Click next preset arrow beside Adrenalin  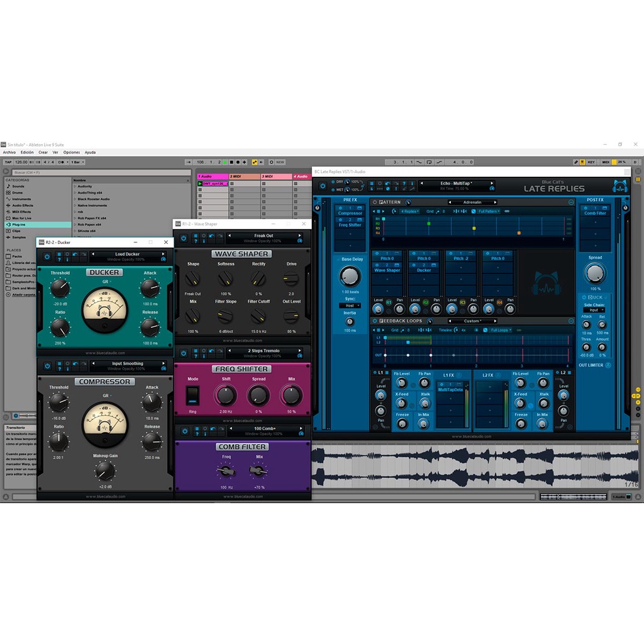click(x=496, y=202)
